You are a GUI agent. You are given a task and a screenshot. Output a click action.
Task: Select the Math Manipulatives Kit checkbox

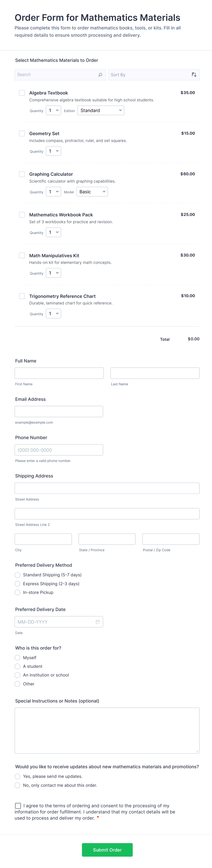pyautogui.click(x=22, y=255)
